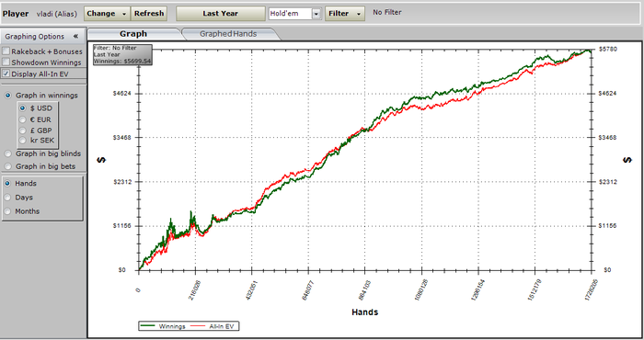Click the Winnings legend entry
644x340 pixels.
(x=163, y=326)
